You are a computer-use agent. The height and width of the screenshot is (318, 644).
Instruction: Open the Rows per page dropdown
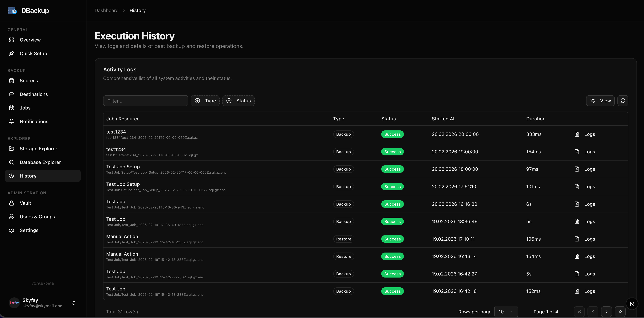(506, 312)
